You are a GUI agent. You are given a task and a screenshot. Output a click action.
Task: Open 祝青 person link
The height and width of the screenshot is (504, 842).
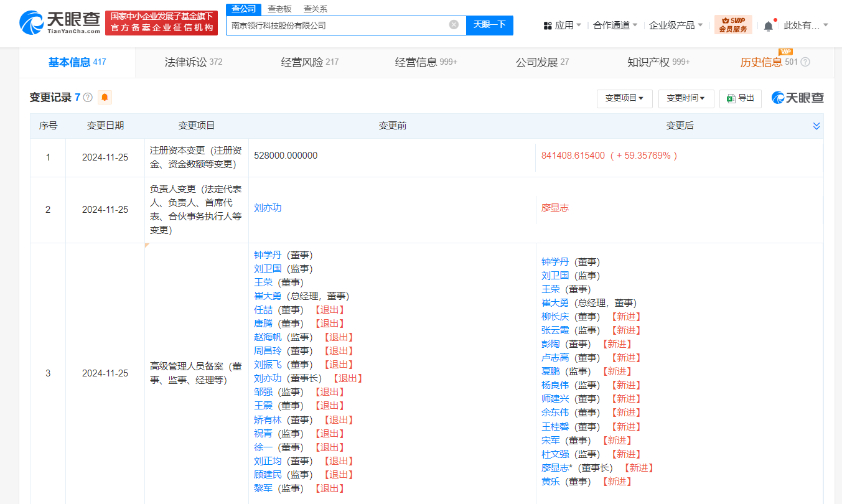(263, 433)
